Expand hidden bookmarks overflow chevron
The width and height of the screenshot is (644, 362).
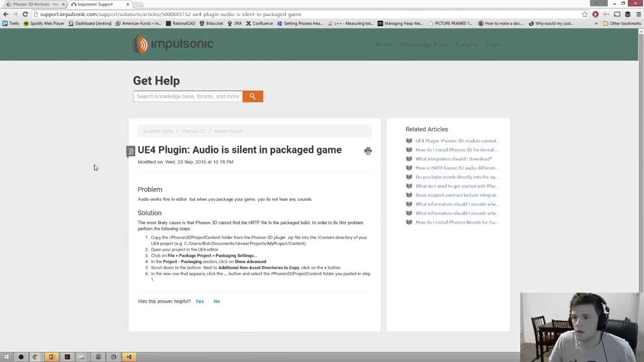point(596,23)
